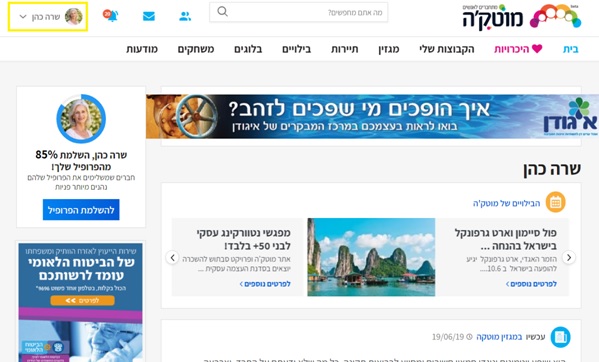The width and height of the screenshot is (599, 362).
Task: Go to הקבוצות שלי in navigation
Action: [447, 49]
